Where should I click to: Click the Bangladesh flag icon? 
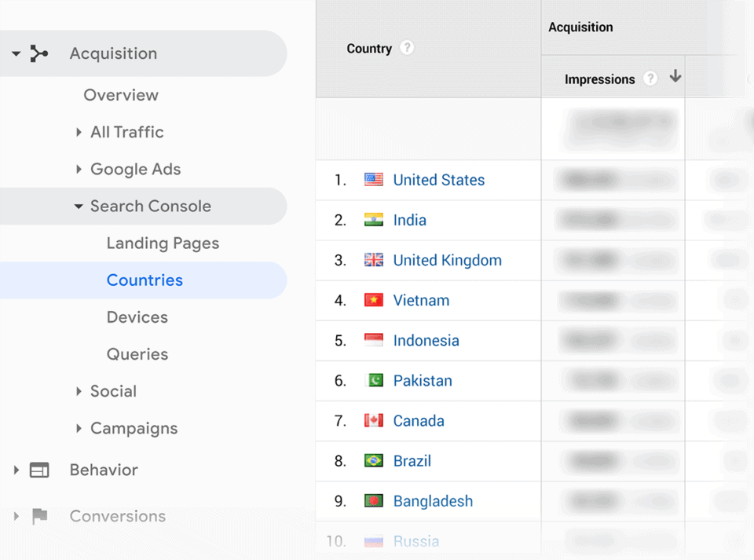pos(375,500)
